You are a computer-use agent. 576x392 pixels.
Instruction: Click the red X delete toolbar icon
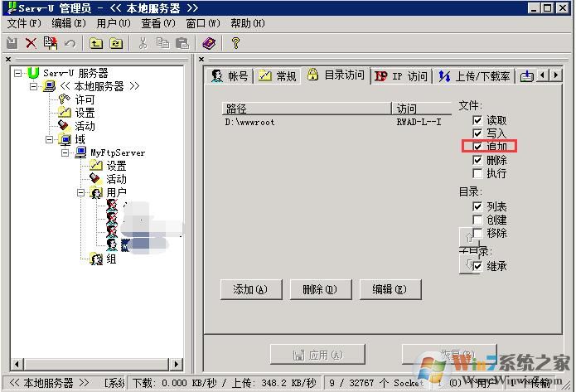point(31,43)
